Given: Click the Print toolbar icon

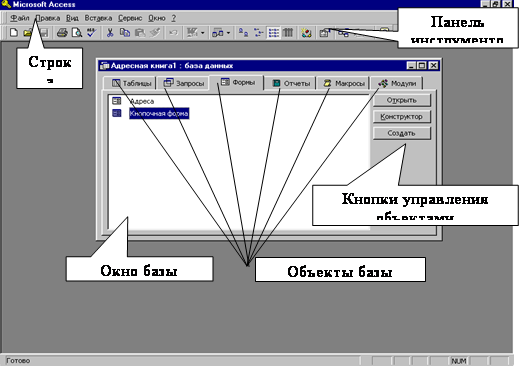Looking at the screenshot, I should point(62,33).
